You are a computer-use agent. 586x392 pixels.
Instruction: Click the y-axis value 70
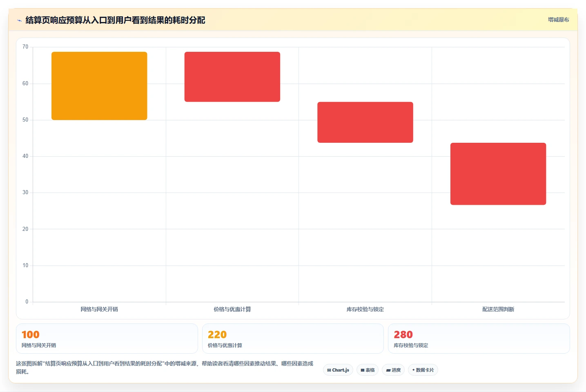click(25, 47)
